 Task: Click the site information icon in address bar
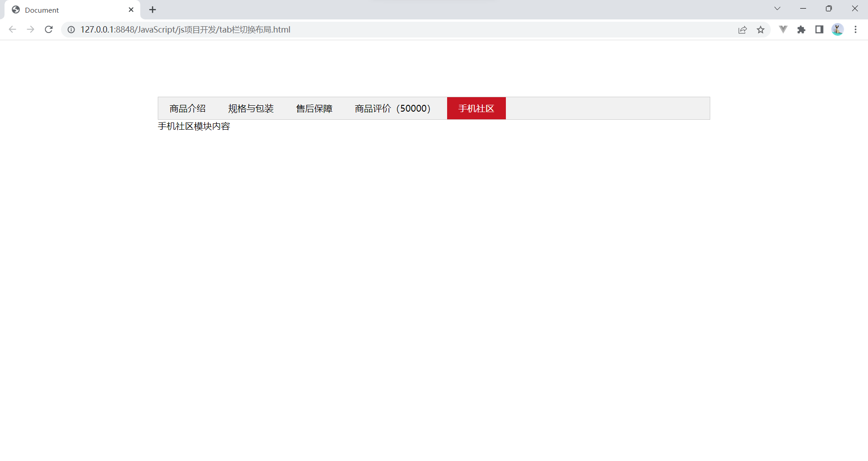[71, 29]
